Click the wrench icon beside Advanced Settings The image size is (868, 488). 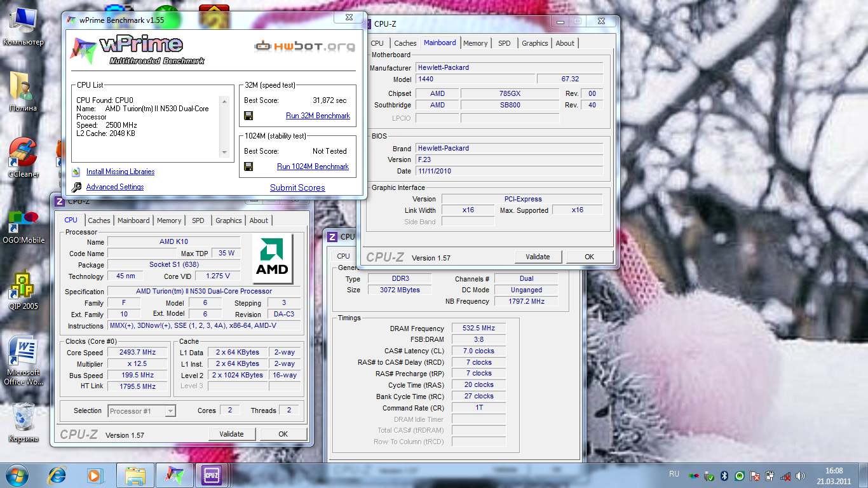coord(76,187)
